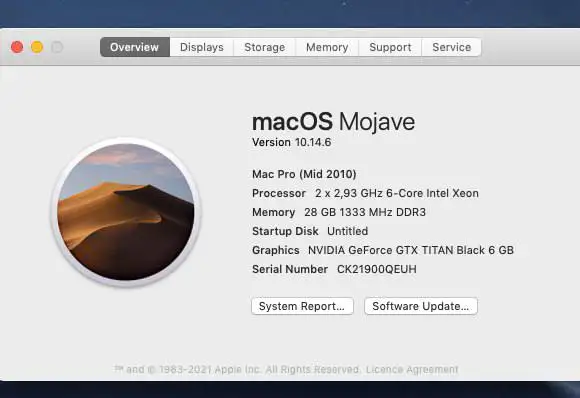Open the Displays tab

pyautogui.click(x=202, y=47)
